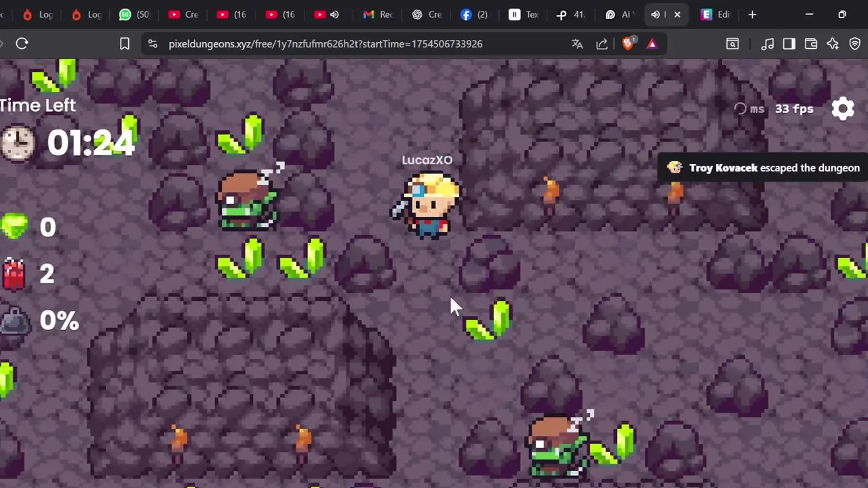The image size is (868, 488).
Task: Click the 33 fps readout
Action: click(x=794, y=108)
